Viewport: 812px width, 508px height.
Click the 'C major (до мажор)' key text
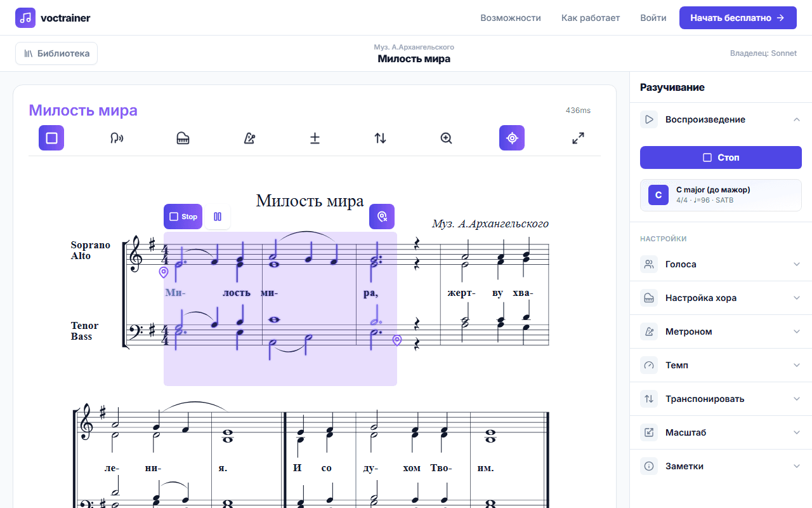click(x=713, y=190)
